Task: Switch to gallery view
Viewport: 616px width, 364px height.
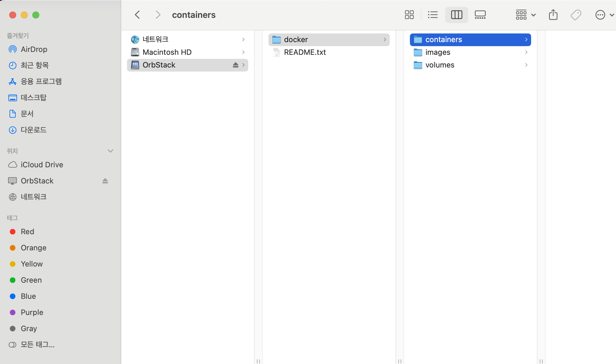Action: tap(480, 15)
